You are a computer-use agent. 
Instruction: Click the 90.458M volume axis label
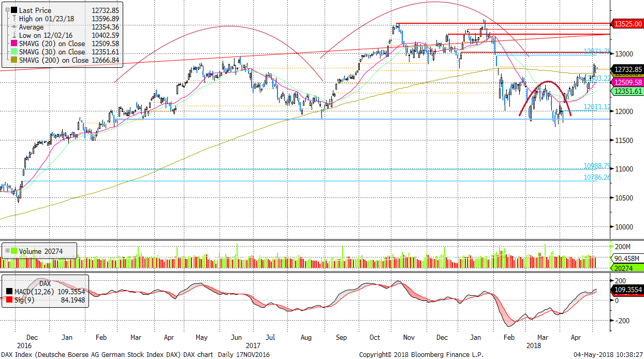coord(628,259)
